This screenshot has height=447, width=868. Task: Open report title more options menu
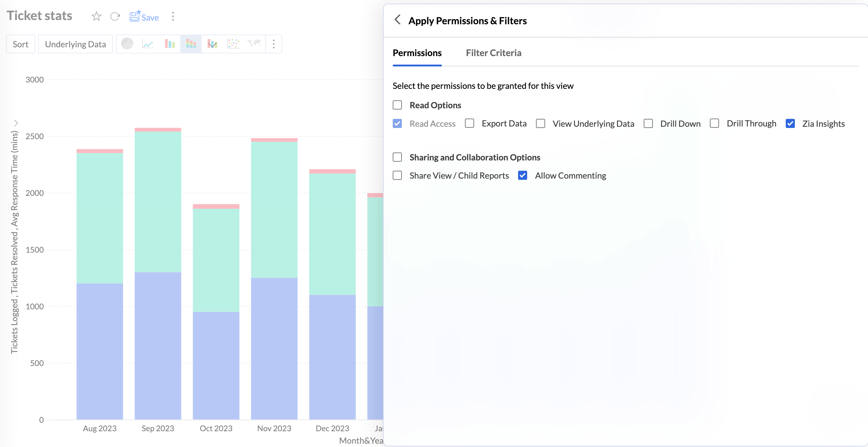pos(173,16)
